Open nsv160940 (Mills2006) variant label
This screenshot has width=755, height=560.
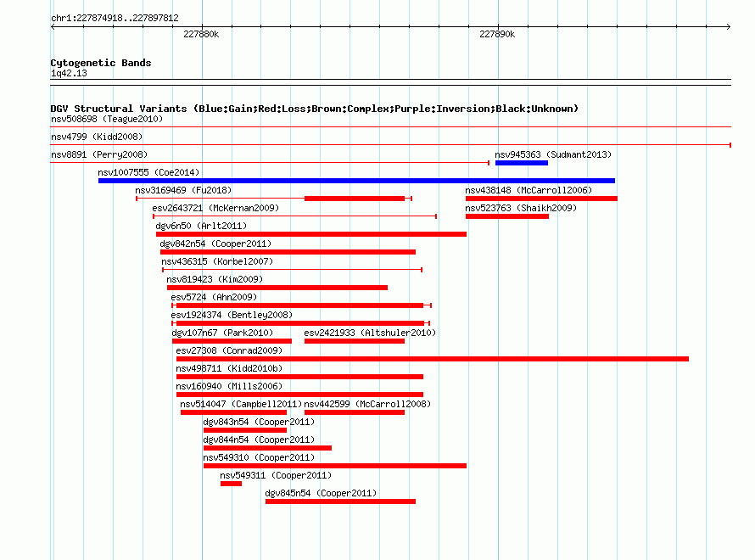click(229, 386)
